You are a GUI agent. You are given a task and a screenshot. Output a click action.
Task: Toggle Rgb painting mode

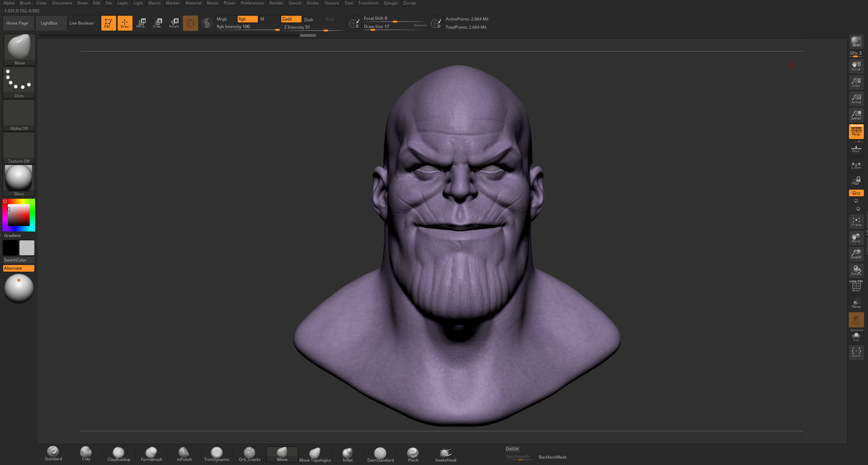(247, 19)
